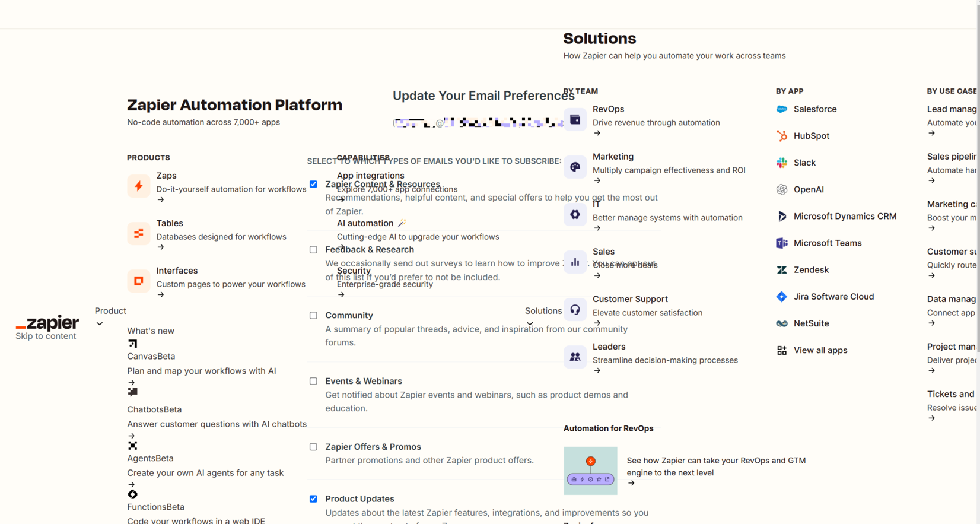Expand the Solutions menu chevron
This screenshot has width=980, height=524.
[530, 324]
